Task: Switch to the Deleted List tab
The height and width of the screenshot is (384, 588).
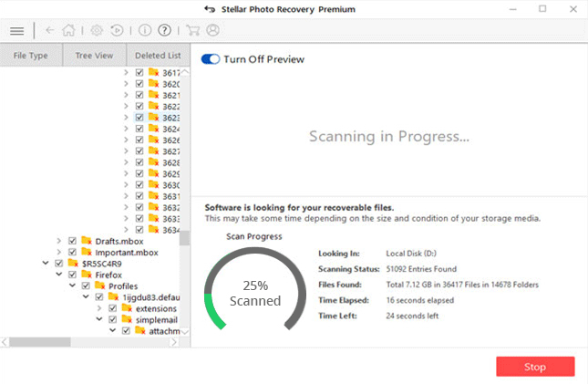Action: (159, 56)
